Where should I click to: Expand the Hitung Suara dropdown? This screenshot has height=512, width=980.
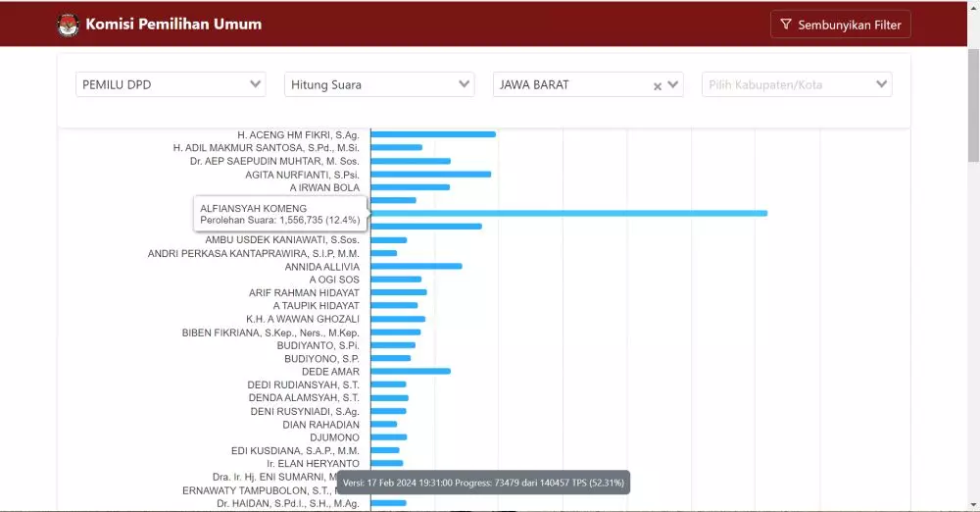coord(379,85)
